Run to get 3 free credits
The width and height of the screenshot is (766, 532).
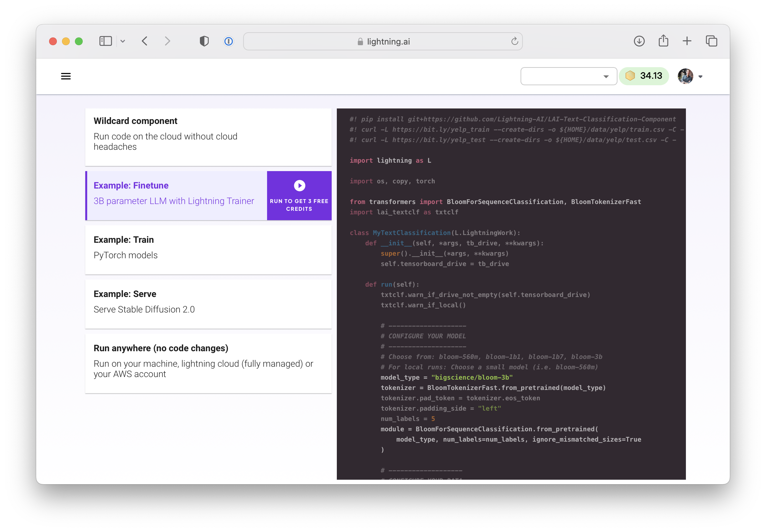click(x=299, y=196)
